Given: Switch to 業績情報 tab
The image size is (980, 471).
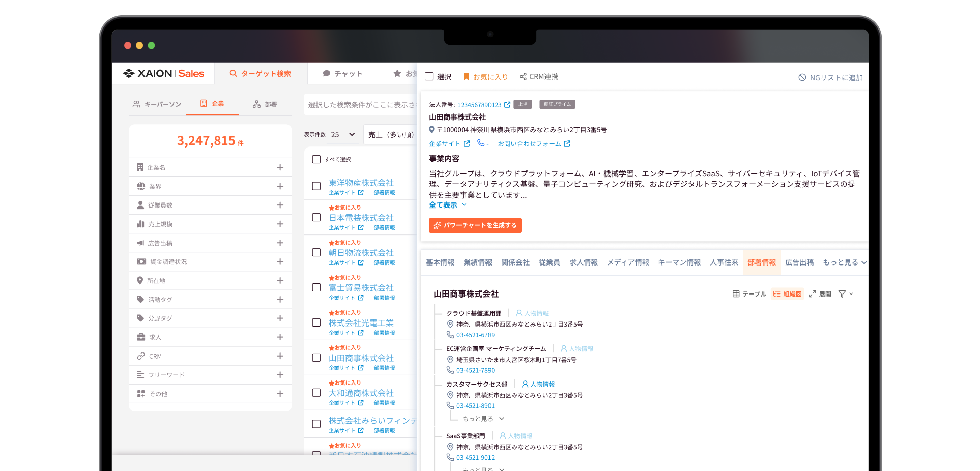Looking at the screenshot, I should pyautogui.click(x=478, y=262).
